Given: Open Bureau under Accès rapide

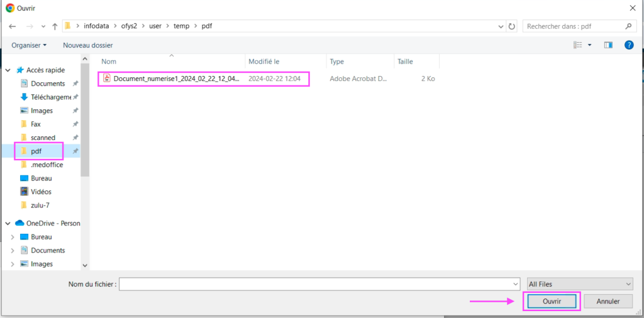Looking at the screenshot, I should click(x=41, y=178).
